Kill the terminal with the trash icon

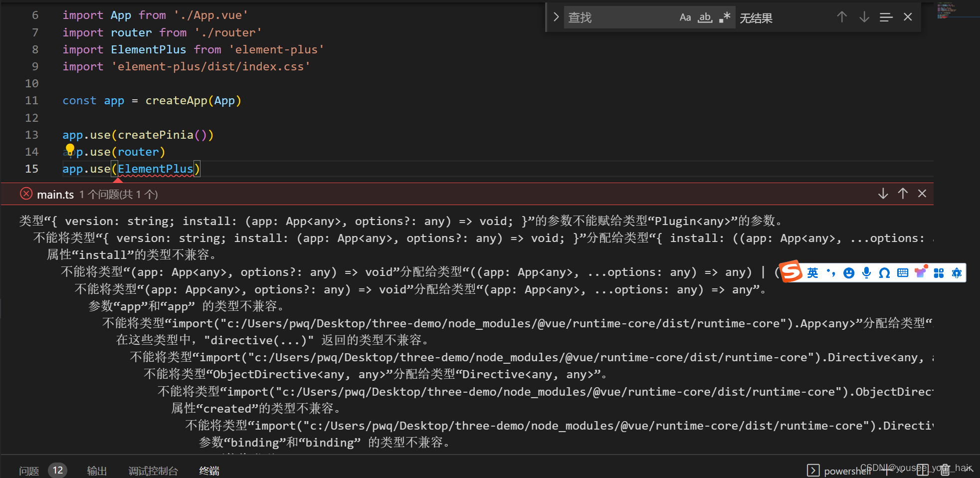[x=945, y=471]
